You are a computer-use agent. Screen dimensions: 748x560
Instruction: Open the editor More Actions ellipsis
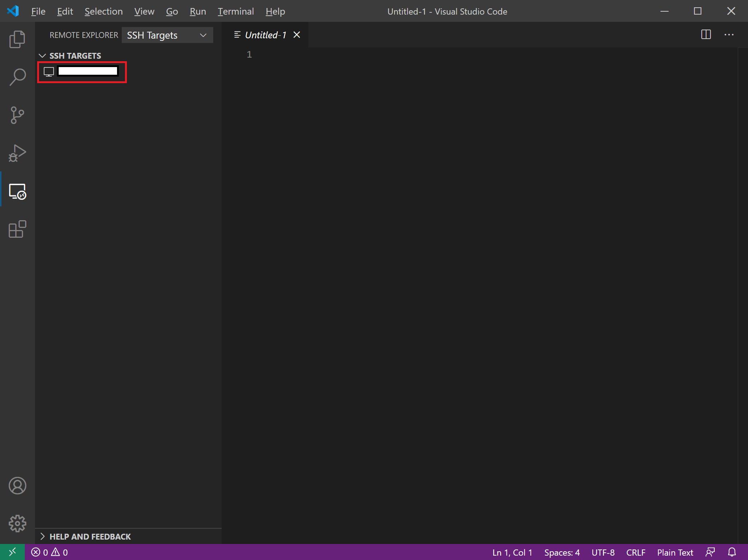[729, 35]
